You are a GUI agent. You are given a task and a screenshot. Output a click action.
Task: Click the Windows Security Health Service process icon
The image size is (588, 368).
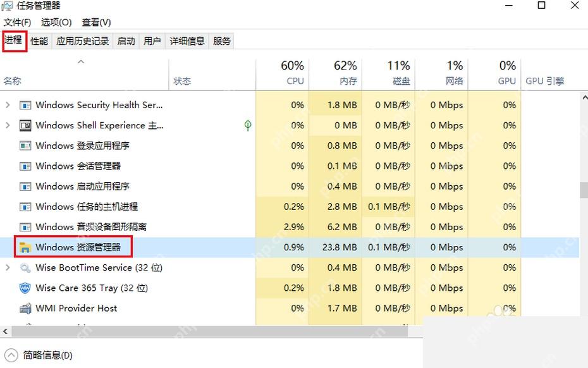click(25, 106)
